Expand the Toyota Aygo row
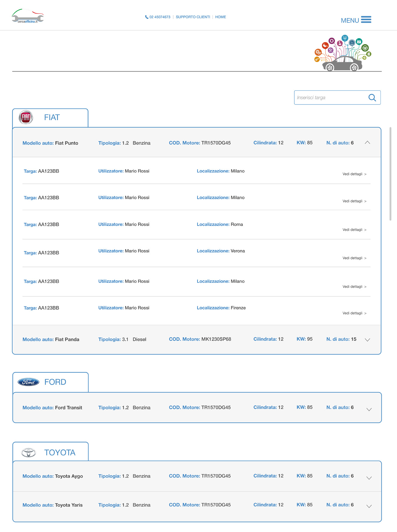 369,478
